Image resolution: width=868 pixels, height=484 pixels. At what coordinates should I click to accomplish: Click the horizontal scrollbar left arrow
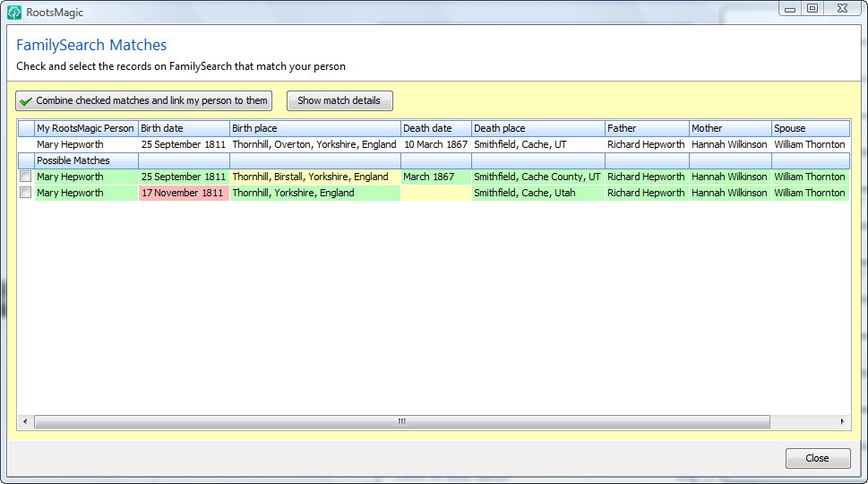[25, 421]
